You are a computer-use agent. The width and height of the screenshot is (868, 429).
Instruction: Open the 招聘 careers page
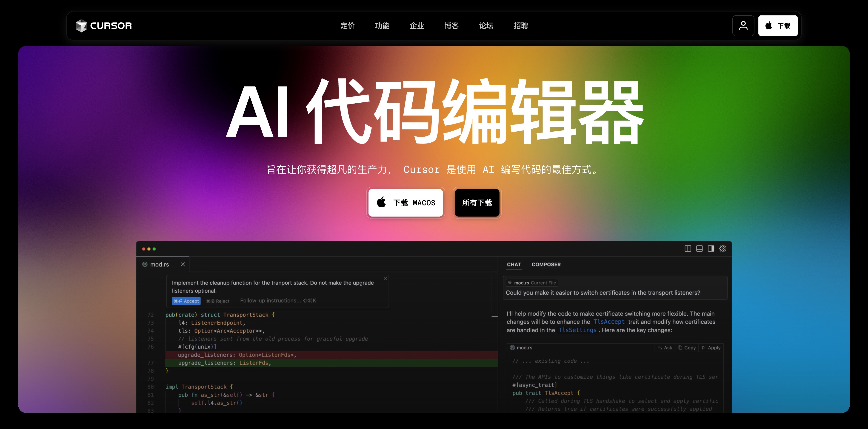point(521,25)
